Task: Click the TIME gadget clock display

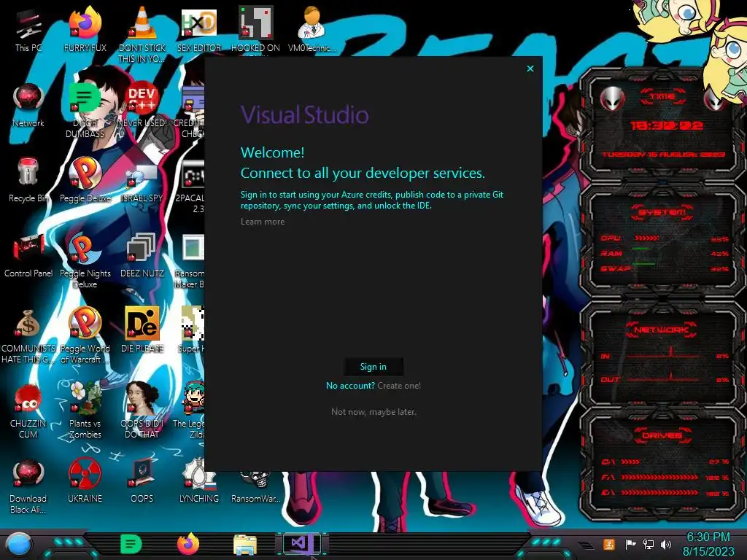Action: (x=666, y=125)
